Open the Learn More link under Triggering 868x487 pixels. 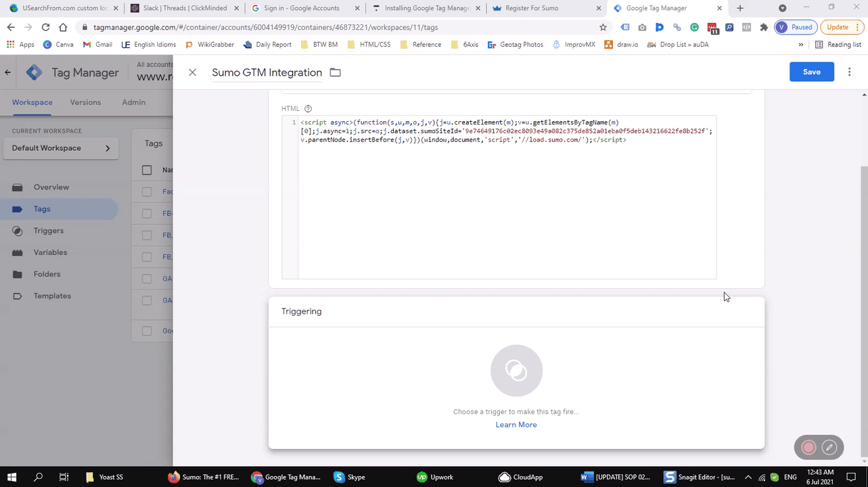(x=516, y=424)
